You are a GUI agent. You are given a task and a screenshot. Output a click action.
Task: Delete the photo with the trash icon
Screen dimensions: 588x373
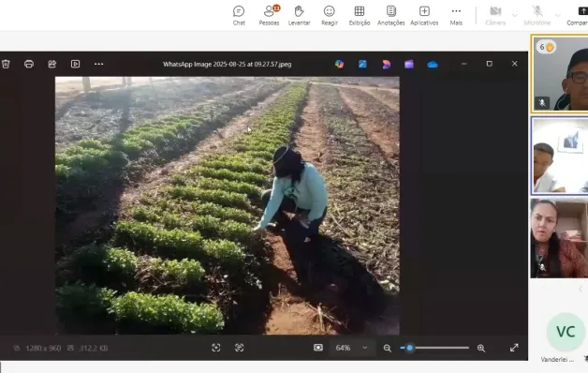pyautogui.click(x=6, y=64)
